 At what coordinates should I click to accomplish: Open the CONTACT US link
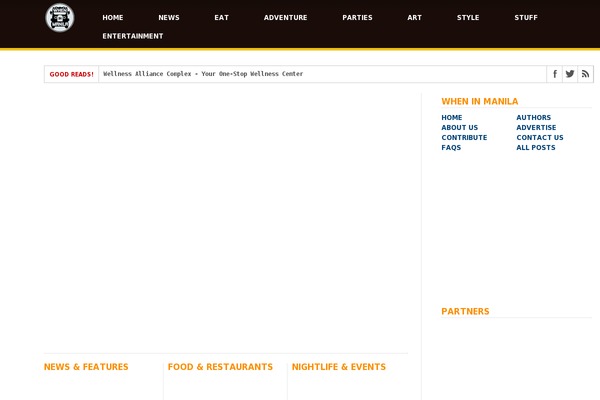pyautogui.click(x=540, y=137)
